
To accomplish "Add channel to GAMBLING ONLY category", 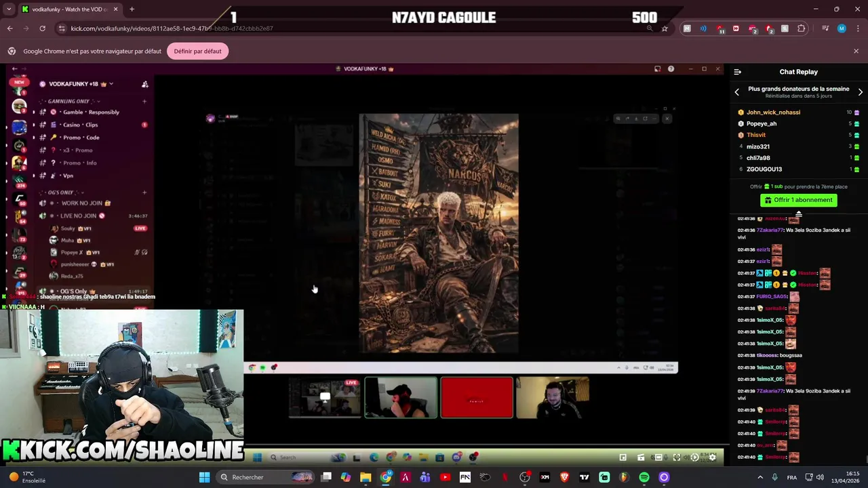I will [x=144, y=101].
